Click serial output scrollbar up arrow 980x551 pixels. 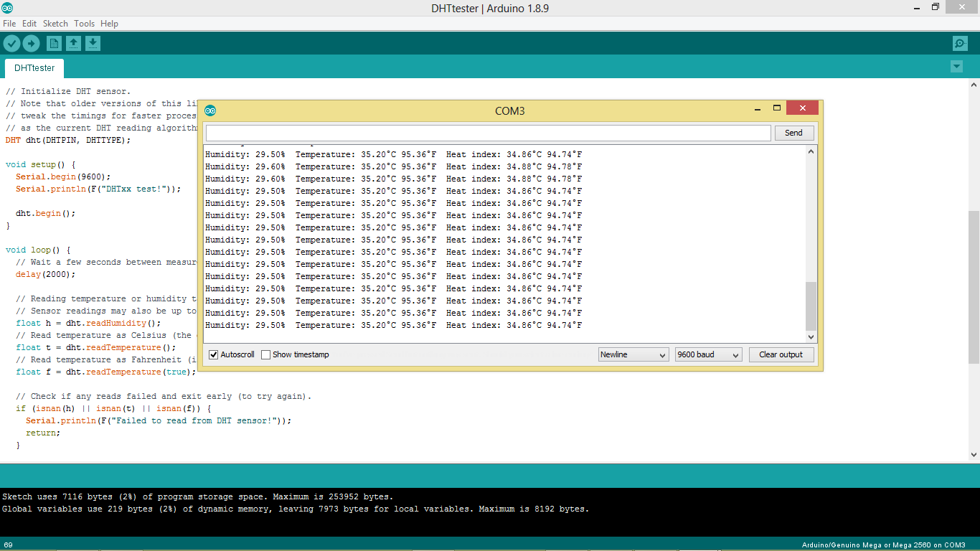coord(811,151)
